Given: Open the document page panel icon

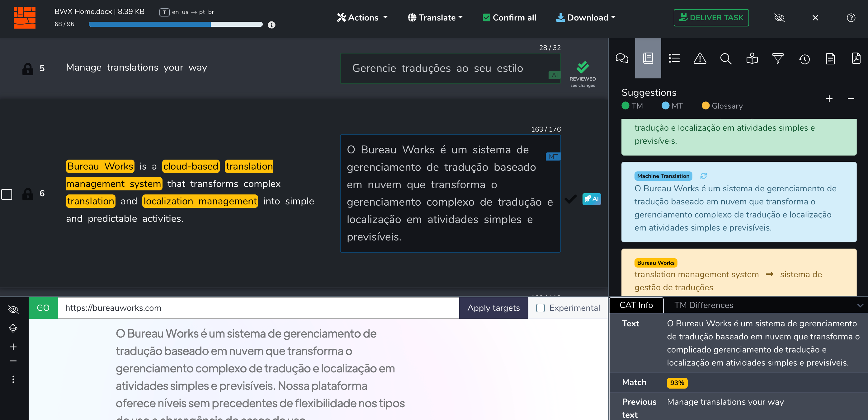Looking at the screenshot, I should [x=830, y=58].
